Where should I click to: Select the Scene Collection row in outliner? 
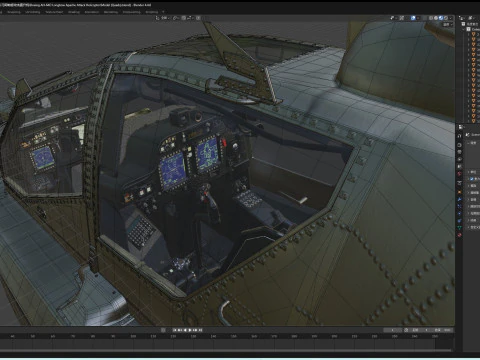click(x=471, y=24)
